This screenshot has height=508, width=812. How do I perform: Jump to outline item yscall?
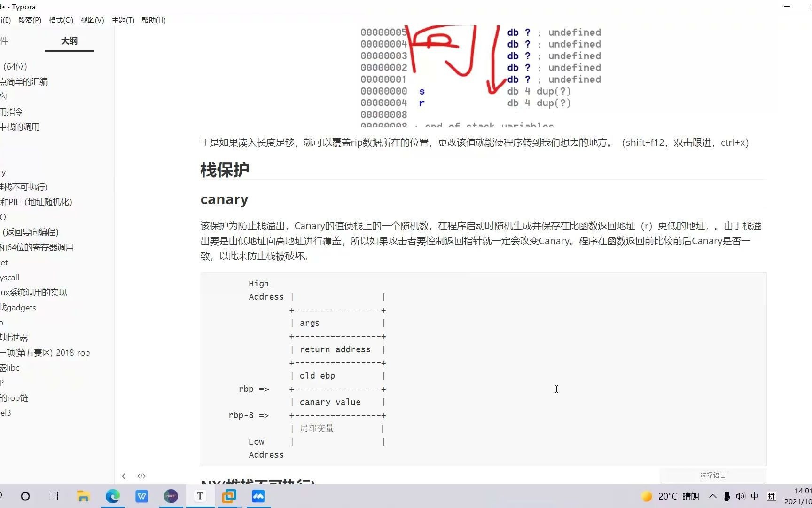pos(10,278)
